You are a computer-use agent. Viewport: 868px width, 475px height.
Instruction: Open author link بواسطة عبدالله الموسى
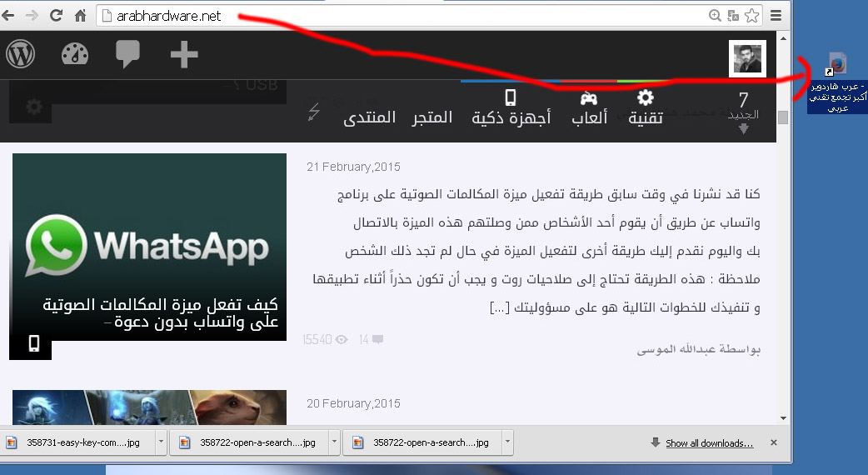(698, 349)
